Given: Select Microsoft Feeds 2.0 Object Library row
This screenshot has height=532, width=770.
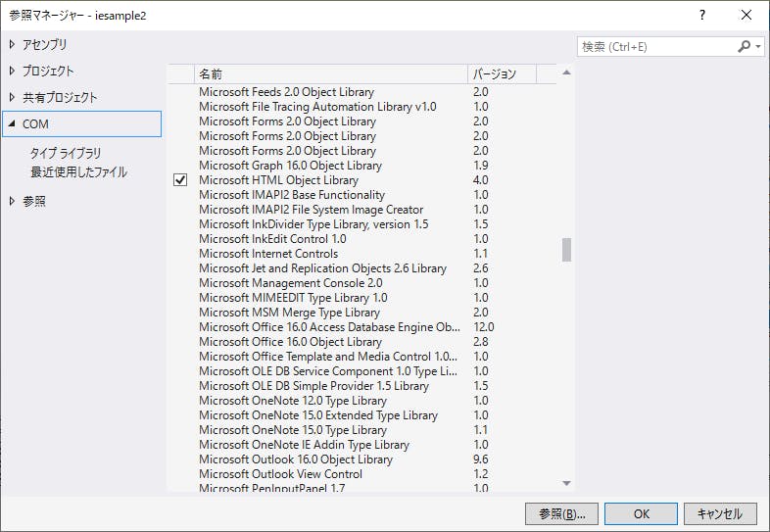Looking at the screenshot, I should [361, 92].
